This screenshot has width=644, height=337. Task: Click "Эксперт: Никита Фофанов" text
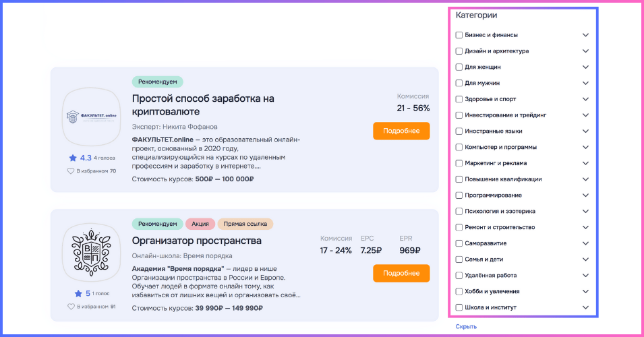pos(175,127)
